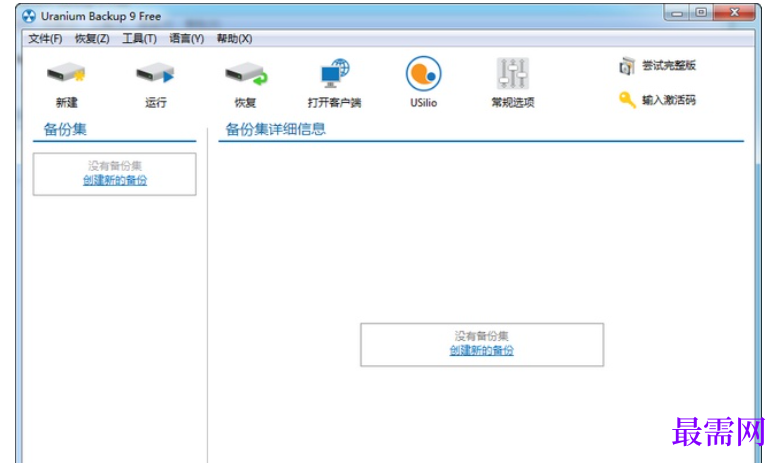Screen dimensions: 784x463
Task: Click 创建新的备份 link in details panel
Action: tap(482, 350)
